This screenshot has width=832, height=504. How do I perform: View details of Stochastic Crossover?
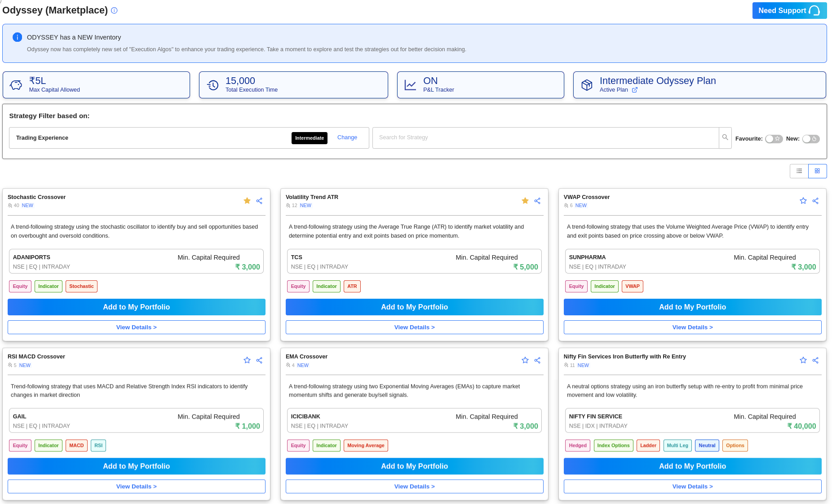pyautogui.click(x=137, y=327)
